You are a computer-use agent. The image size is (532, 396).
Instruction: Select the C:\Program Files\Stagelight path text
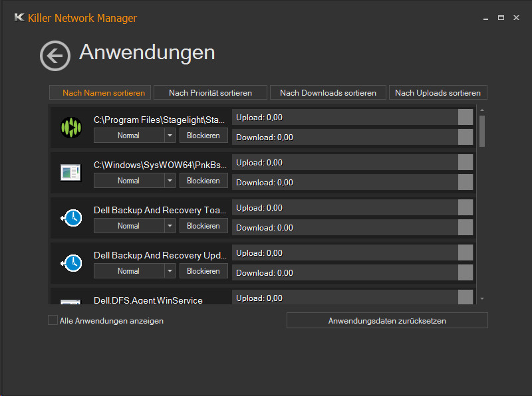159,120
